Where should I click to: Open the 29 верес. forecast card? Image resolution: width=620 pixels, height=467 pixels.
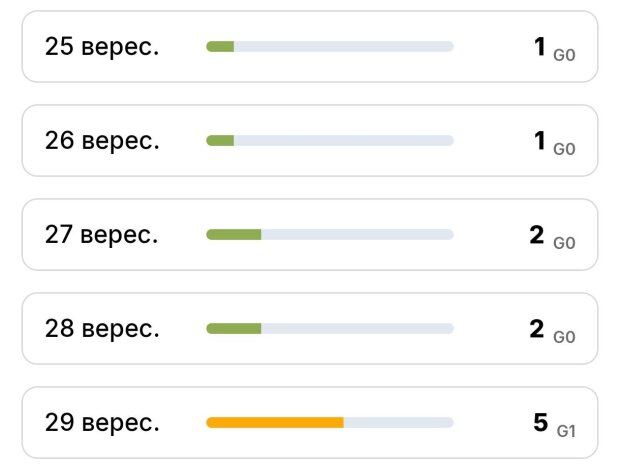coord(310,423)
